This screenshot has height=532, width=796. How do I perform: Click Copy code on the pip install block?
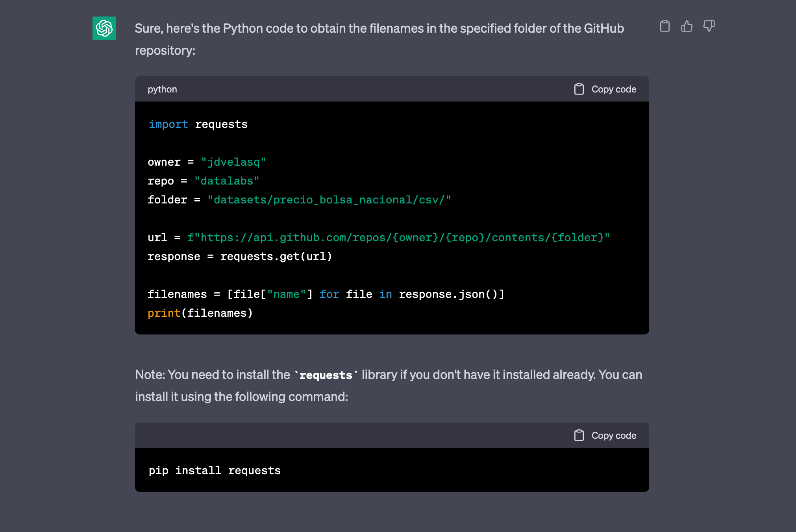click(614, 436)
